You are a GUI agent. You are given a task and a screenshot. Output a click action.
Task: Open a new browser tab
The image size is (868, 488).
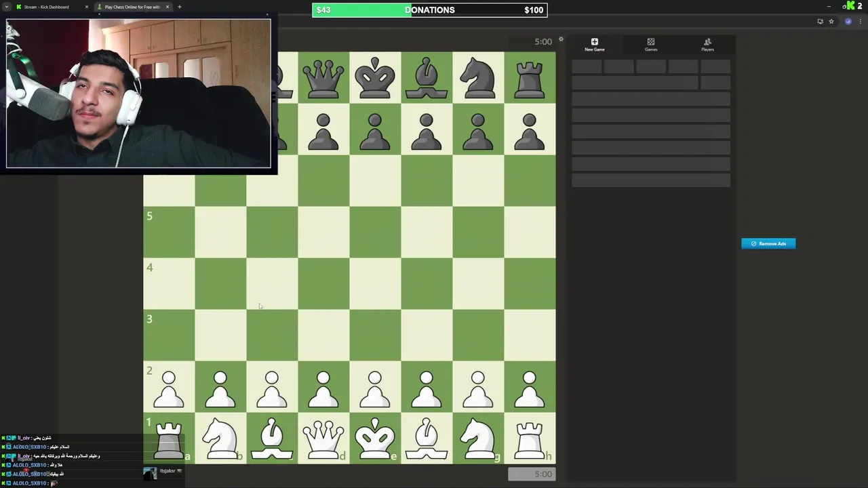[179, 7]
